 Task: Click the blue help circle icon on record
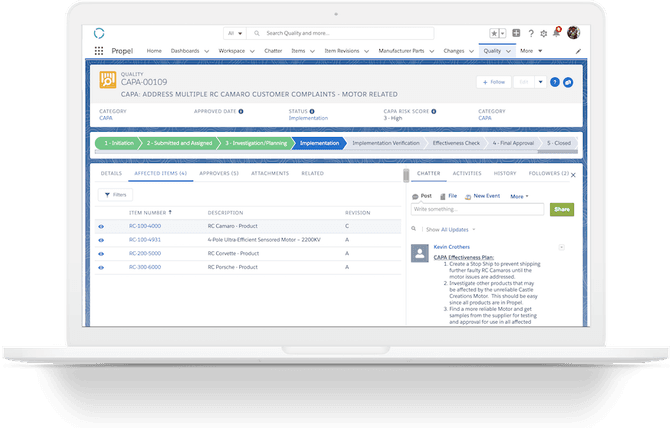click(x=555, y=82)
